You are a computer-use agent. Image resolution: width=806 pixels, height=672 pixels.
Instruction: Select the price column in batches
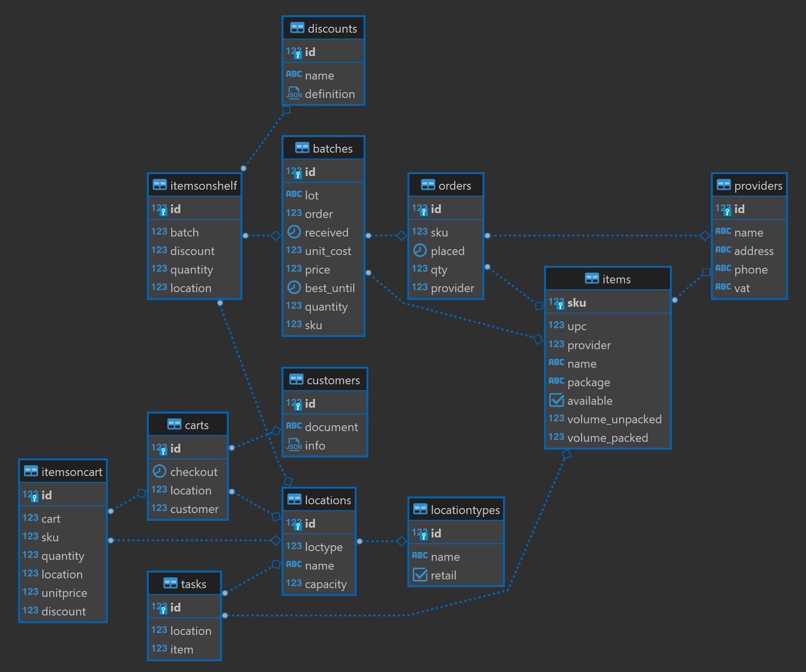323,269
